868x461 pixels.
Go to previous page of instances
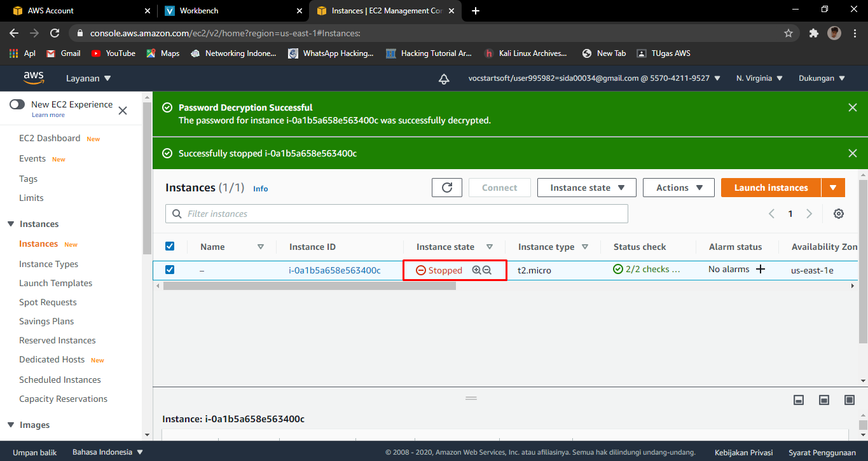point(771,214)
